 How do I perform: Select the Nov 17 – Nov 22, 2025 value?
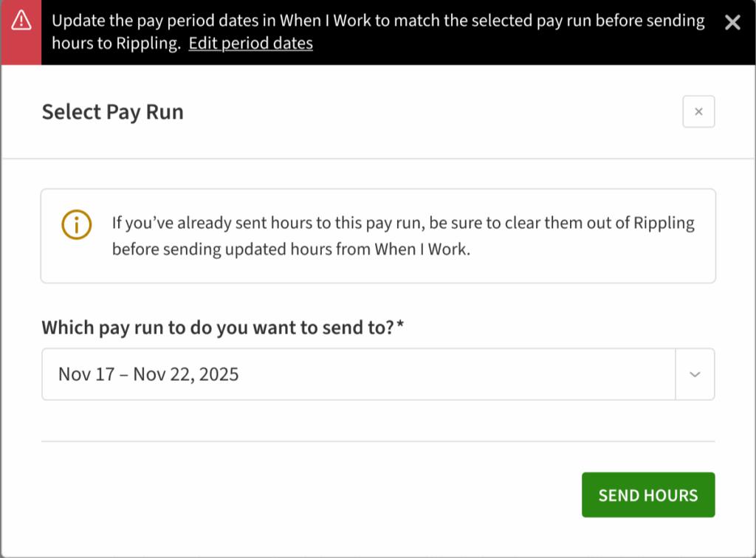tap(148, 374)
